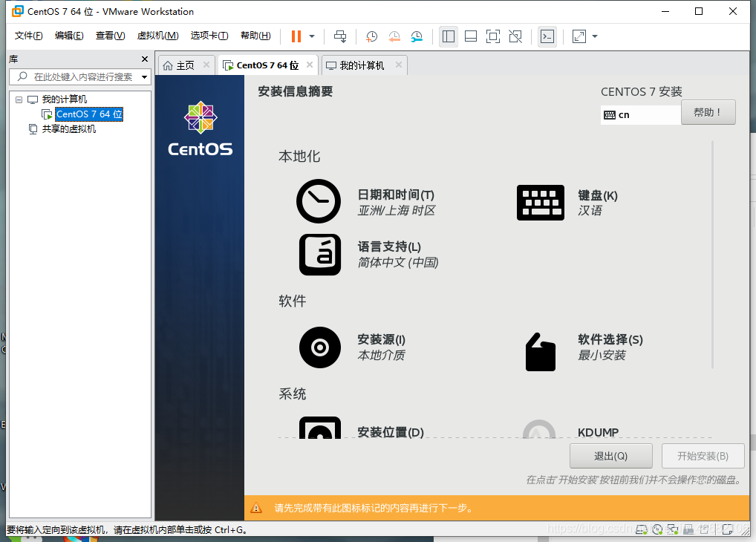Open the 软件选择(S) package icon
The height and width of the screenshot is (542, 756).
(541, 352)
